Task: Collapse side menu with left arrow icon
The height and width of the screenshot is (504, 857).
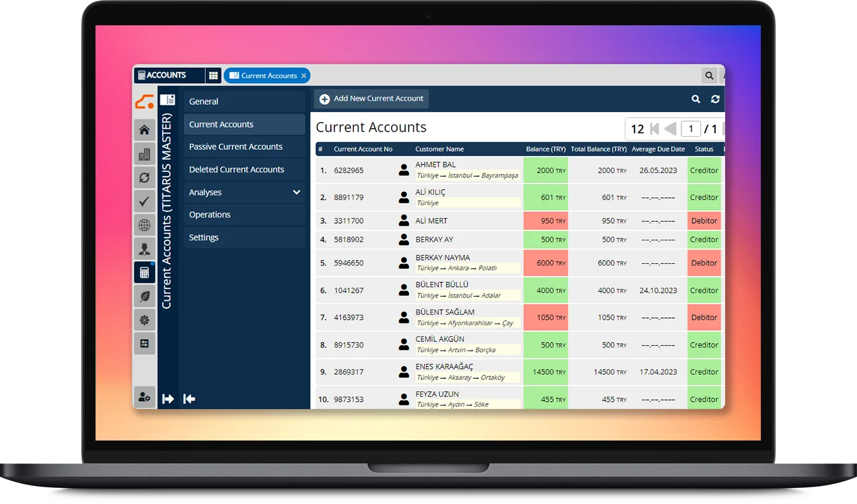Action: pos(189,399)
